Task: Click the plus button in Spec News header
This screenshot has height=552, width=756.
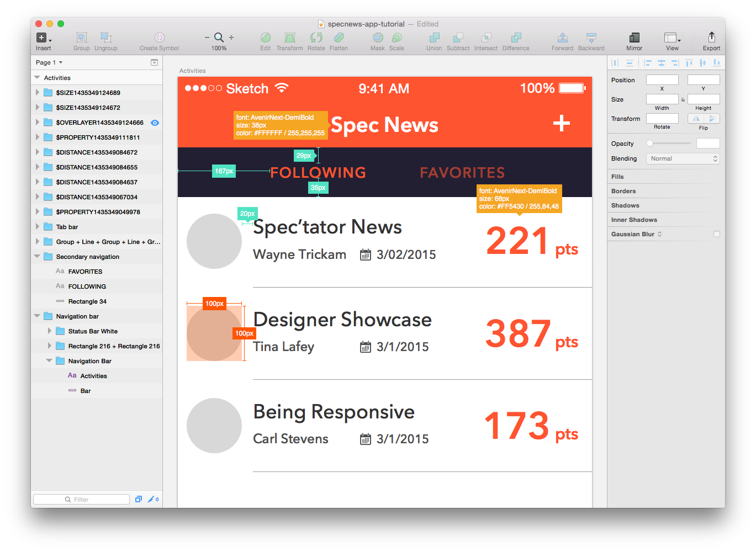Action: point(562,123)
